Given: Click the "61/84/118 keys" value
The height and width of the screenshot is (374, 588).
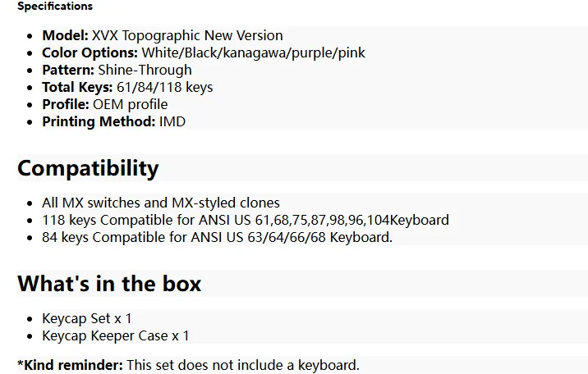Looking at the screenshot, I should coord(166,87).
